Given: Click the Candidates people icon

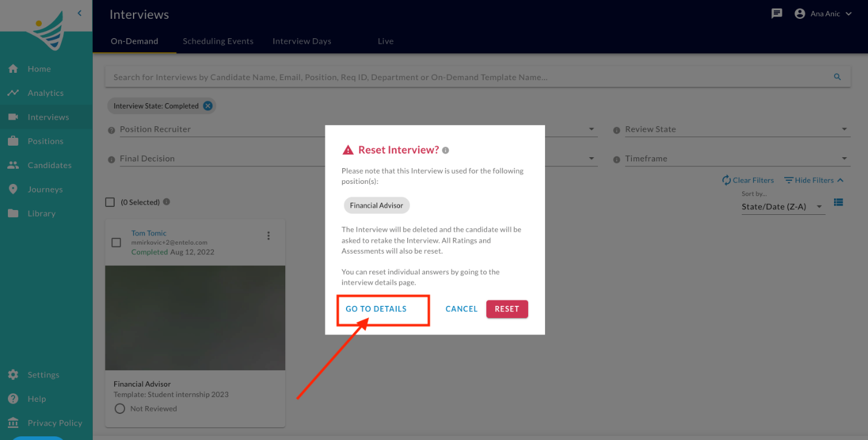Looking at the screenshot, I should click(13, 165).
